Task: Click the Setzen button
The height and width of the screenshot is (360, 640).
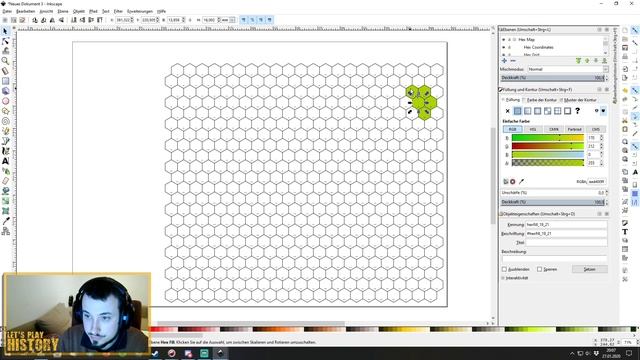Action: point(589,269)
